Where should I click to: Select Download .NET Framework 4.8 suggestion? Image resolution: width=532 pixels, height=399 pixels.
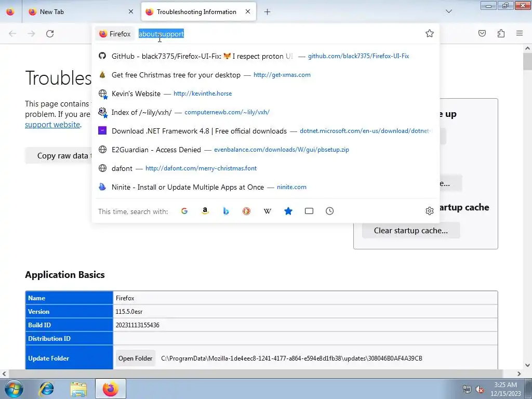pyautogui.click(x=265, y=130)
